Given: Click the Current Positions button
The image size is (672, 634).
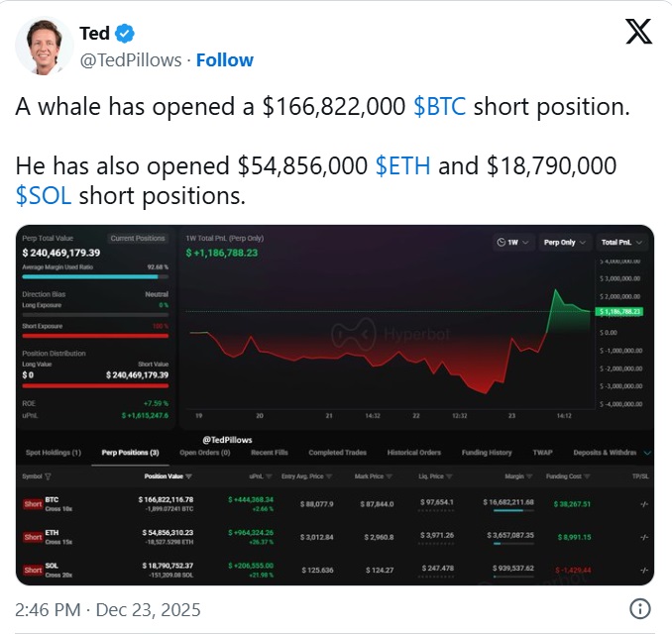Looking at the screenshot, I should coord(137,239).
